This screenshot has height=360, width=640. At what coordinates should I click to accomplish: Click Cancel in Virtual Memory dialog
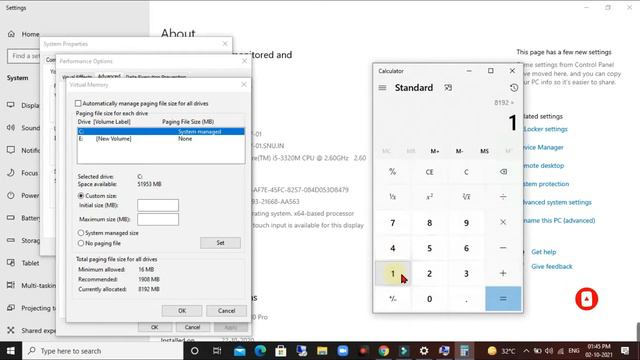(227, 311)
